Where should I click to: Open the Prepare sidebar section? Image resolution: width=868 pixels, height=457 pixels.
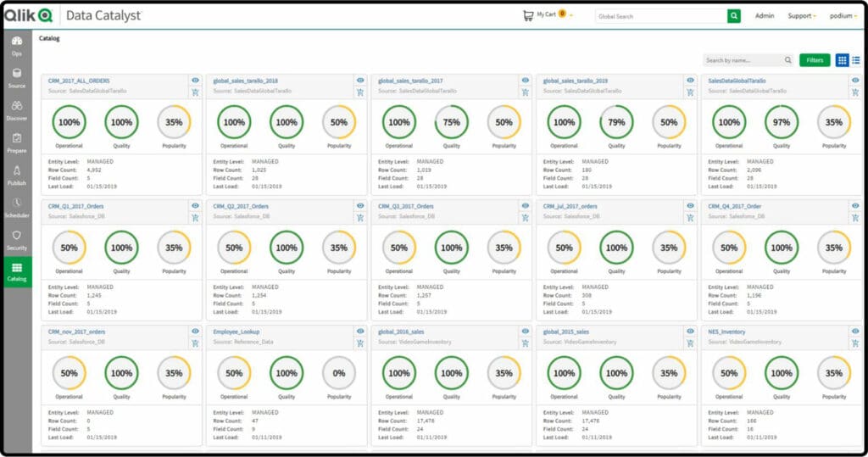pos(17,143)
